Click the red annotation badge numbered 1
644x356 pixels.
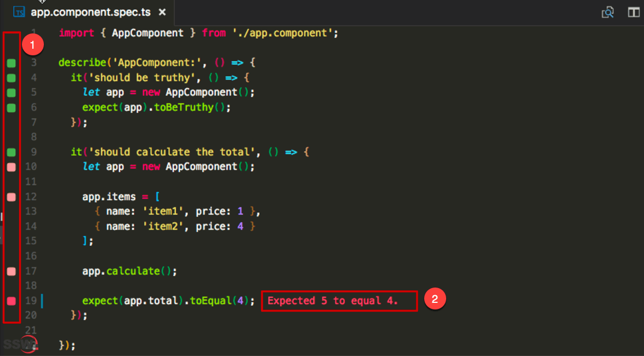click(x=33, y=44)
